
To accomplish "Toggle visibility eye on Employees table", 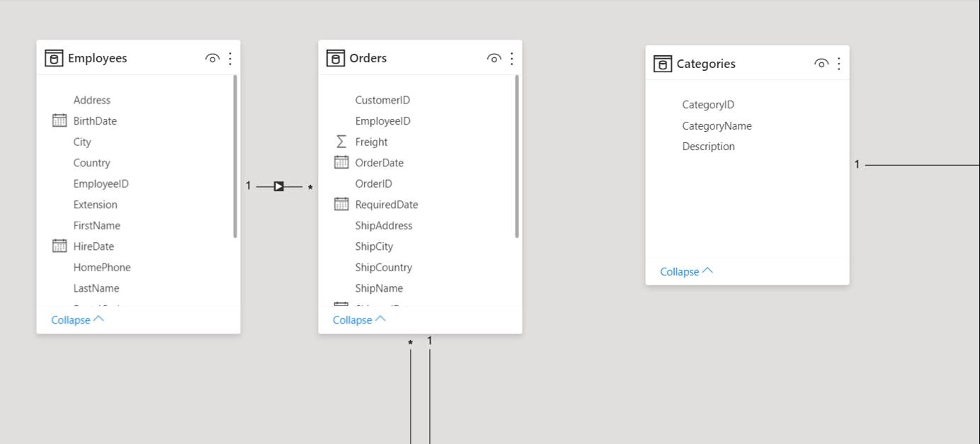I will [212, 59].
